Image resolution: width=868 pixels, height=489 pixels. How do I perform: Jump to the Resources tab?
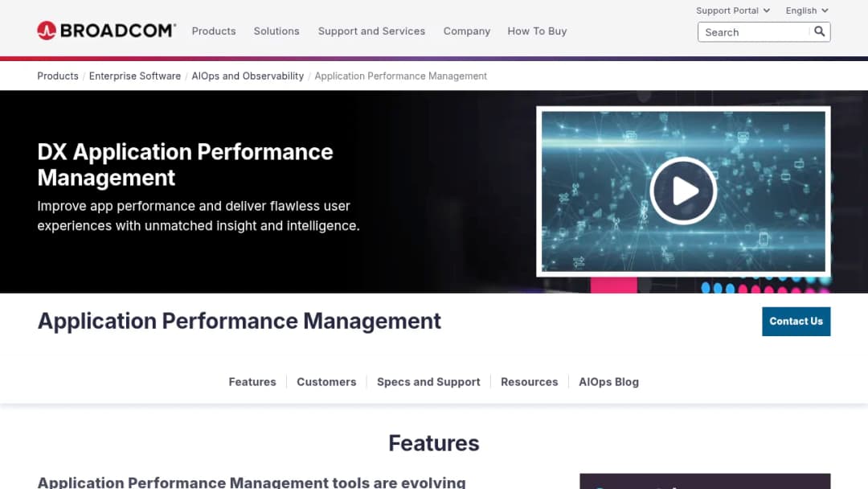(529, 381)
